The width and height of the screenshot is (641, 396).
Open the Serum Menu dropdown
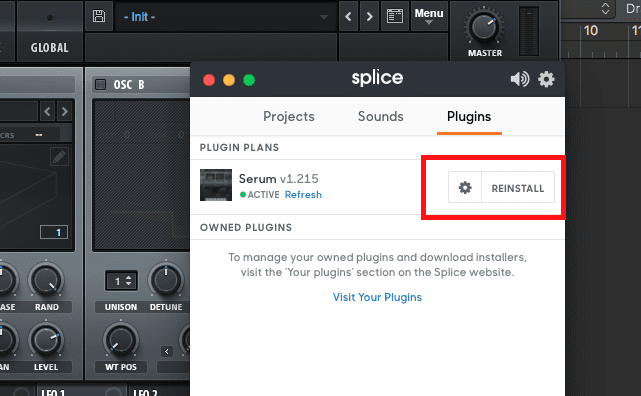[x=429, y=16]
